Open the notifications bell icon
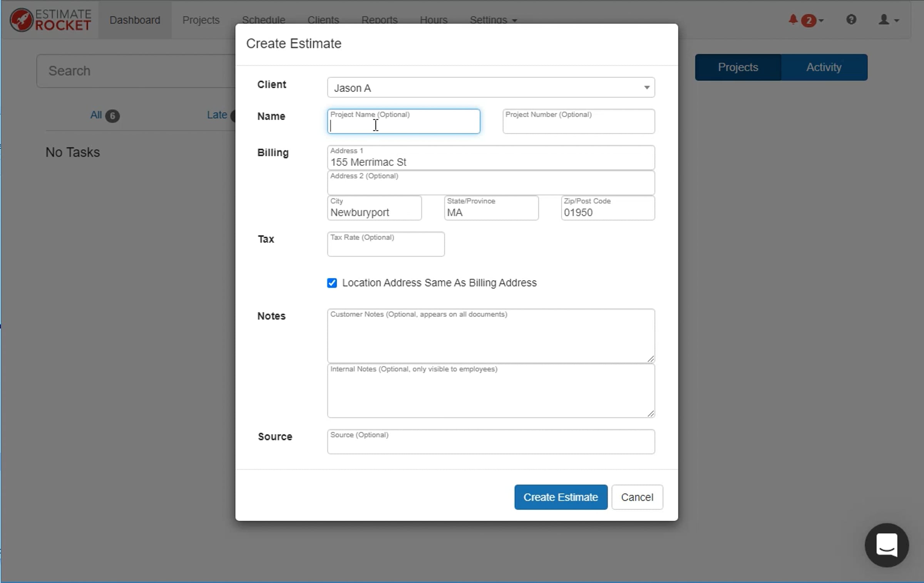The height and width of the screenshot is (583, 924). [x=793, y=19]
